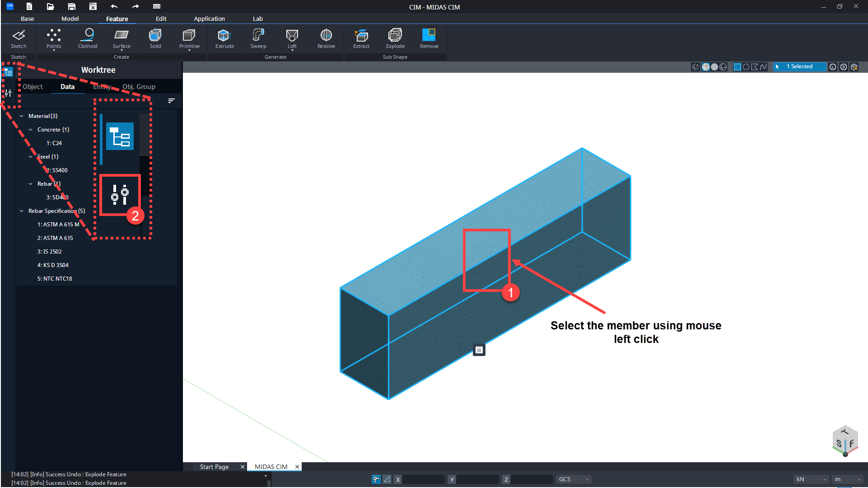The width and height of the screenshot is (868, 488).
Task: Collapse the Rebar Specification group
Action: 21,211
